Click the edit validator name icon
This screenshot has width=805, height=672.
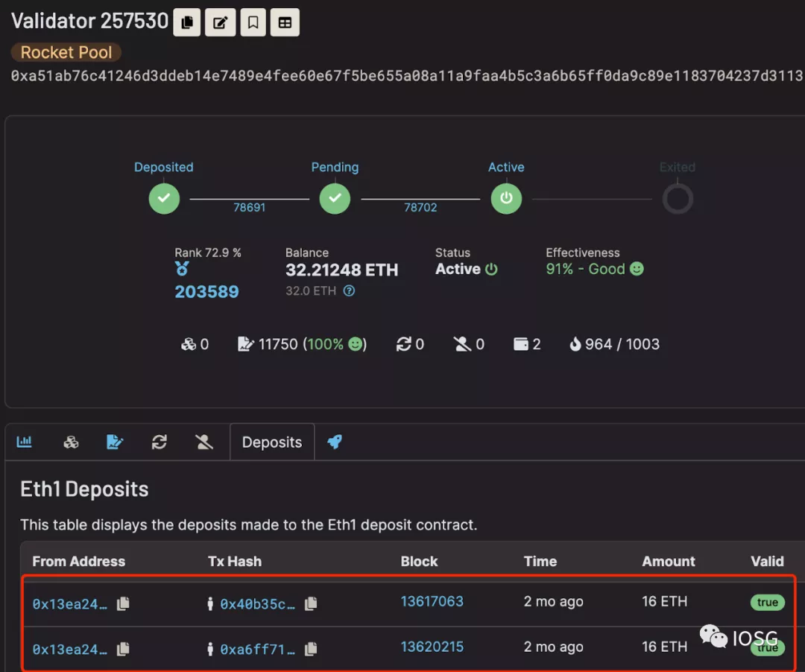pyautogui.click(x=220, y=22)
